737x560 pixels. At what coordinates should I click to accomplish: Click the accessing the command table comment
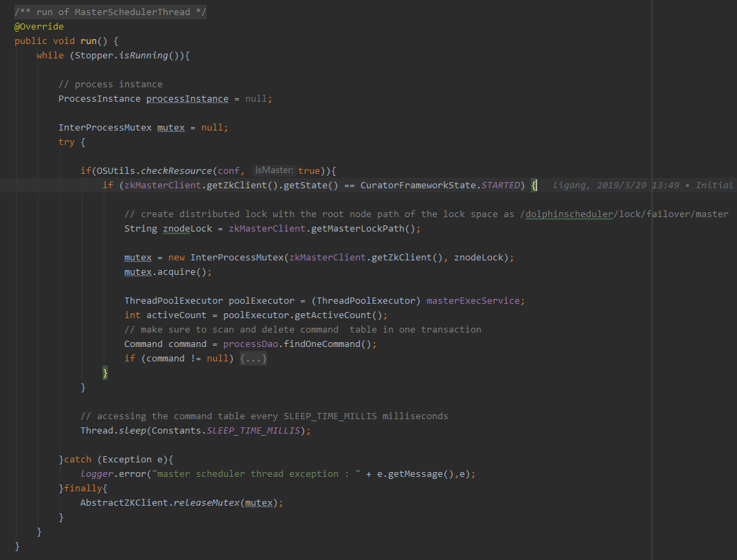(264, 416)
